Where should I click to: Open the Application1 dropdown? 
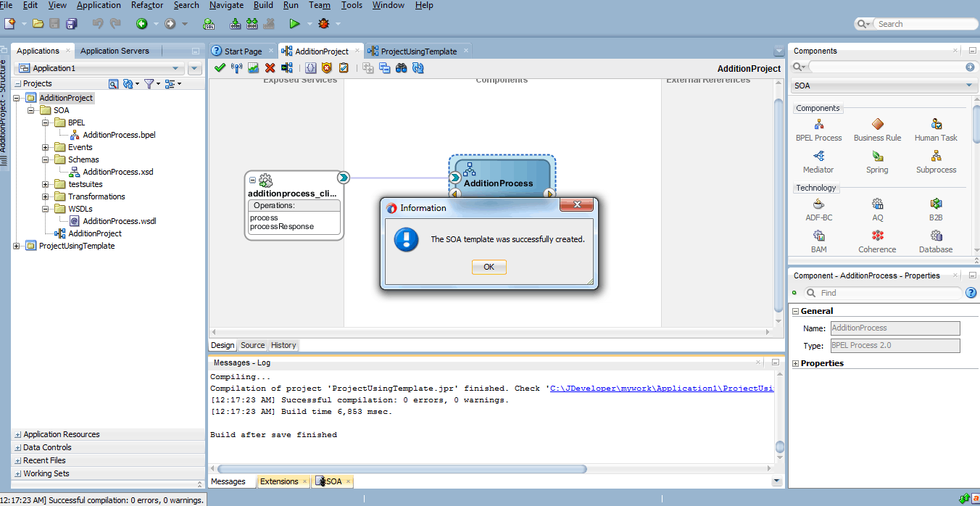tap(174, 68)
